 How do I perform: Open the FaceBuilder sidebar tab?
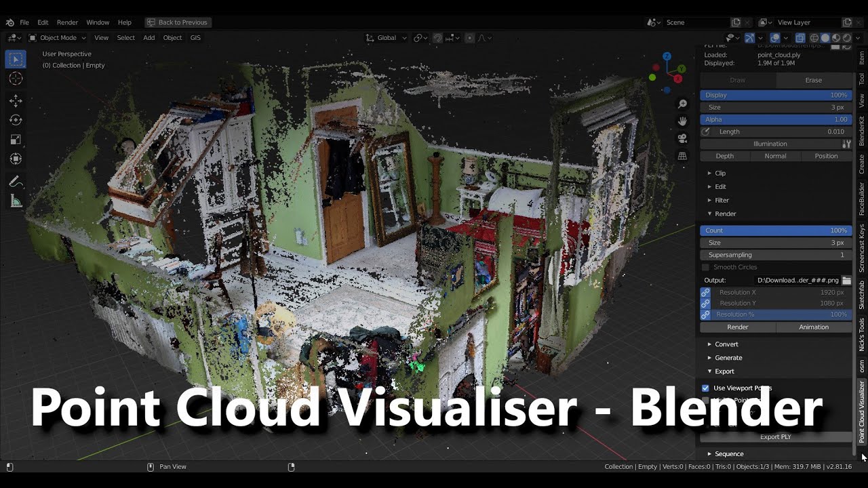tap(862, 199)
